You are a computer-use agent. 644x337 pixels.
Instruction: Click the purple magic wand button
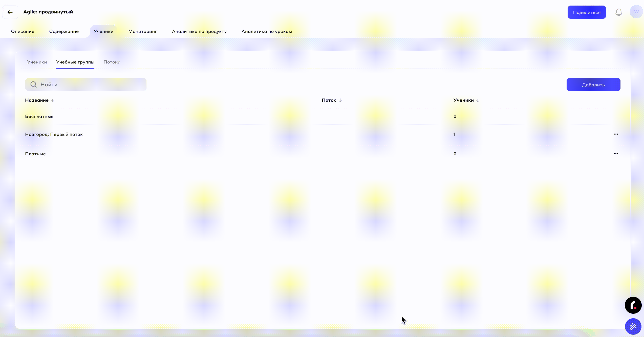point(633,326)
